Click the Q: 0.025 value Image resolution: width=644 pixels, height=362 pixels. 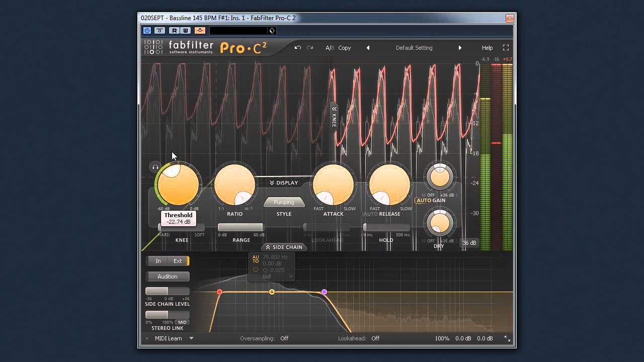pos(273,270)
